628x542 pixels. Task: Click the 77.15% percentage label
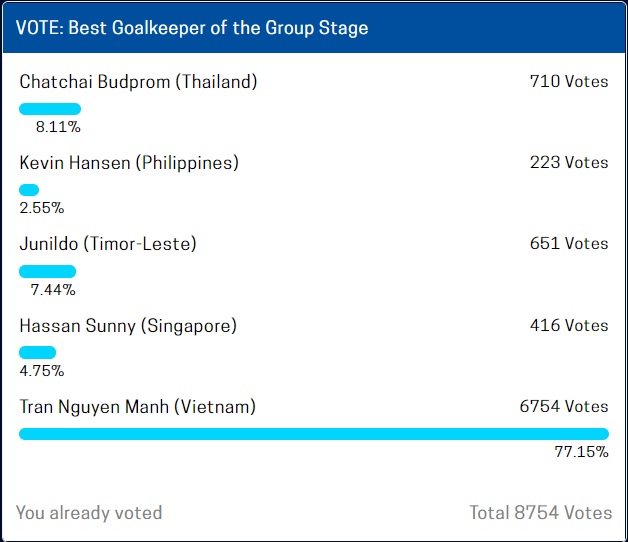click(582, 452)
